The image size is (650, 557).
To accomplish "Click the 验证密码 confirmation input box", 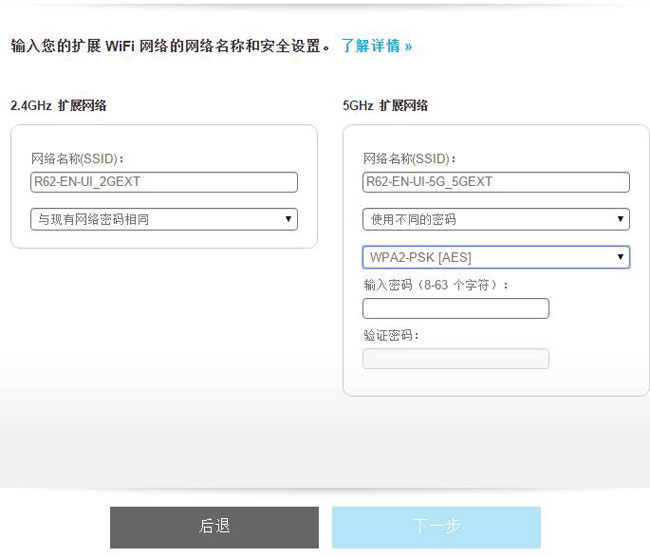I will pyautogui.click(x=456, y=358).
